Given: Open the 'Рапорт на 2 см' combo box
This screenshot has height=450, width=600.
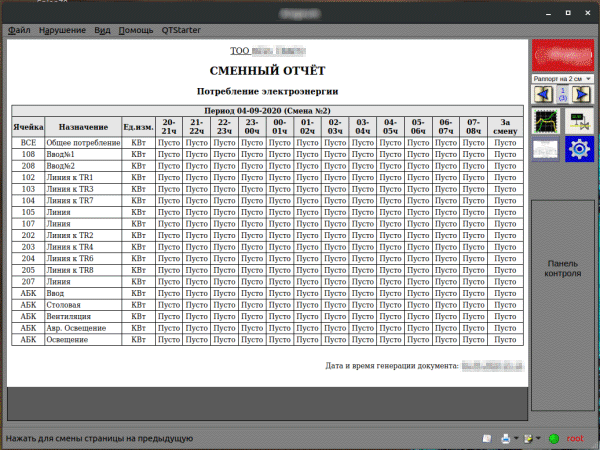Looking at the screenshot, I should (x=562, y=78).
